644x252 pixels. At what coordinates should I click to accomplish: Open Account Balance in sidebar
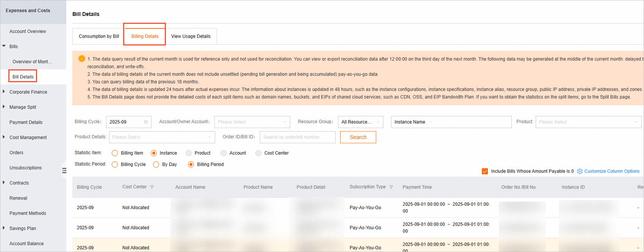click(27, 244)
